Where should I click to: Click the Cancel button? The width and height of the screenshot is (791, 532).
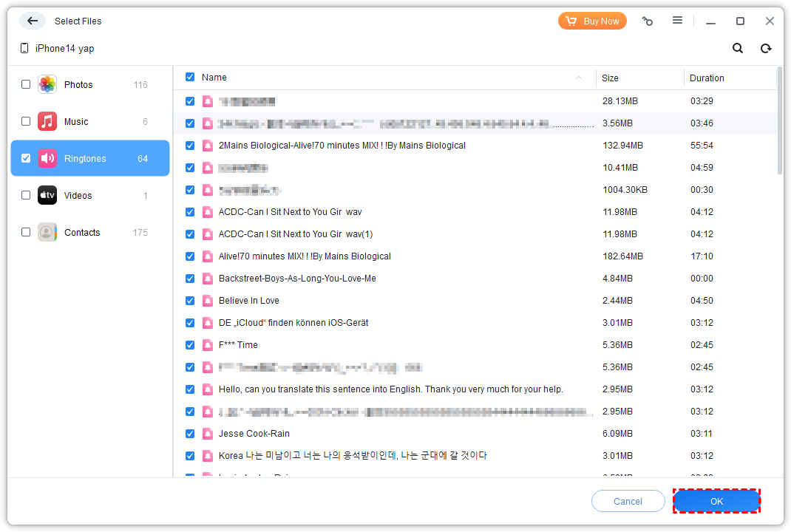coord(628,501)
